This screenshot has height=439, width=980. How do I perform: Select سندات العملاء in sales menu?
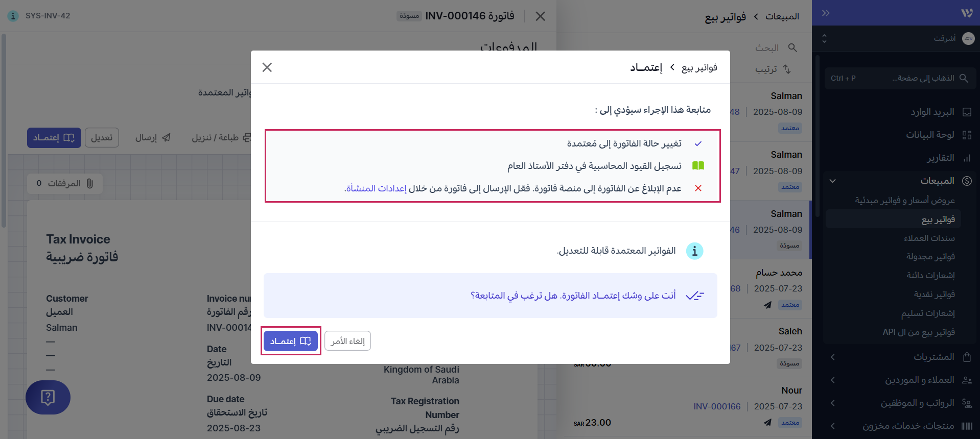tap(929, 238)
